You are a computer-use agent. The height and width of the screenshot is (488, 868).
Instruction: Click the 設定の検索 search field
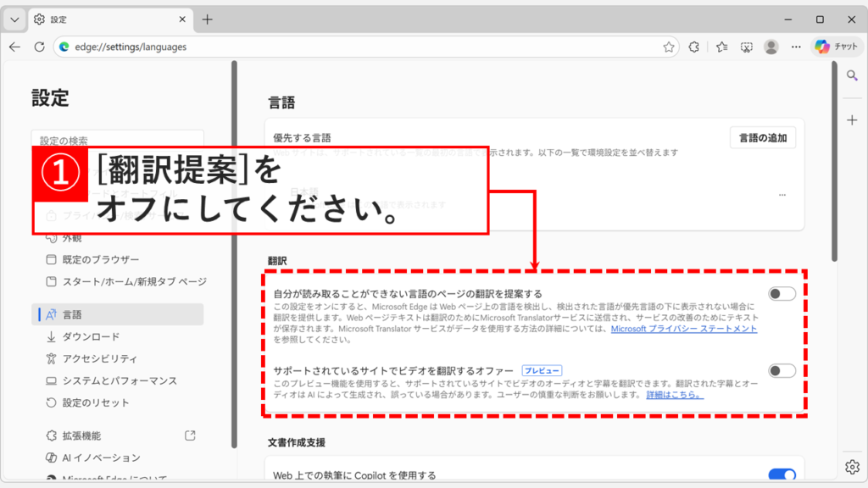pos(117,137)
